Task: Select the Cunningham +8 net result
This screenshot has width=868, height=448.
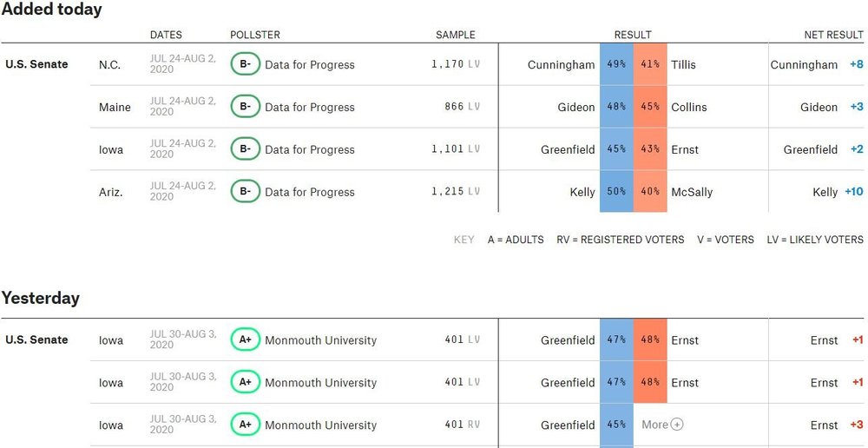Action: [x=816, y=64]
